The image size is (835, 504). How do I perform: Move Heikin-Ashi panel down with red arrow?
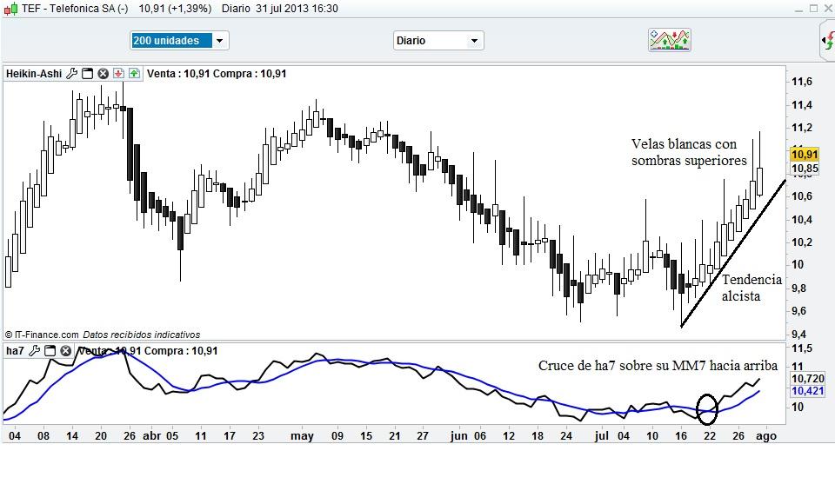[x=118, y=74]
